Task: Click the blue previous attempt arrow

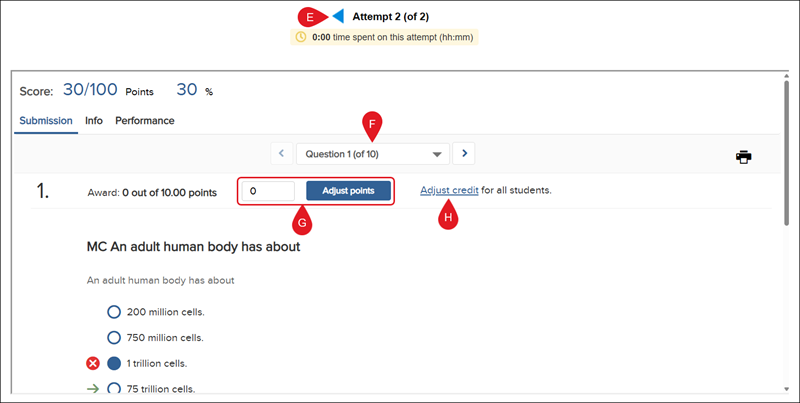Action: pyautogui.click(x=338, y=16)
